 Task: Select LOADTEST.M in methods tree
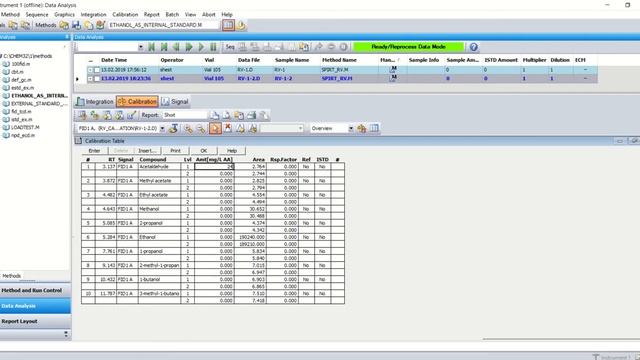click(x=25, y=127)
